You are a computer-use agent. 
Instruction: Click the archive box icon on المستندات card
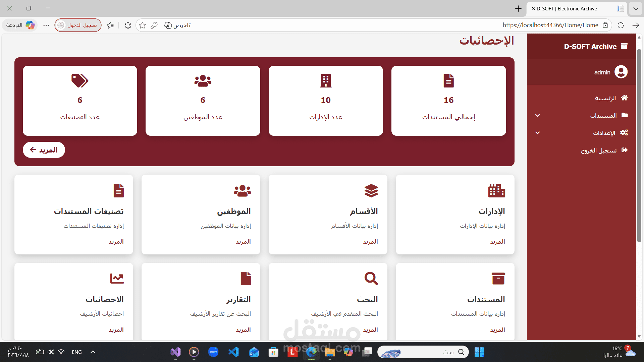tap(498, 278)
